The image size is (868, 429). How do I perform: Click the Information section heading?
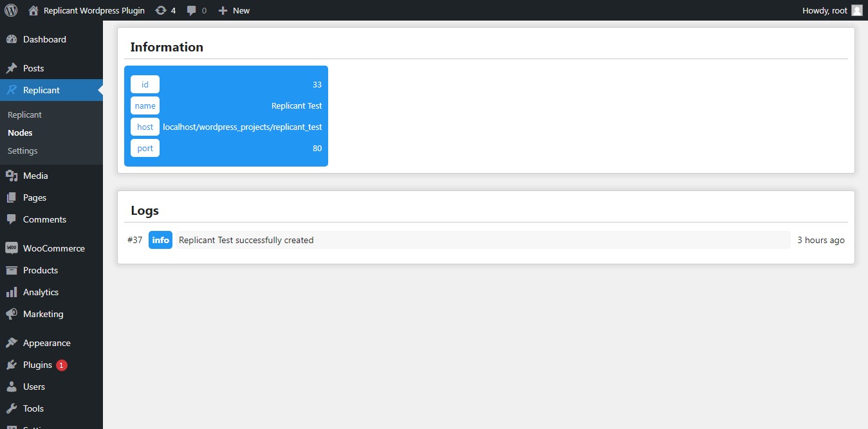[167, 47]
